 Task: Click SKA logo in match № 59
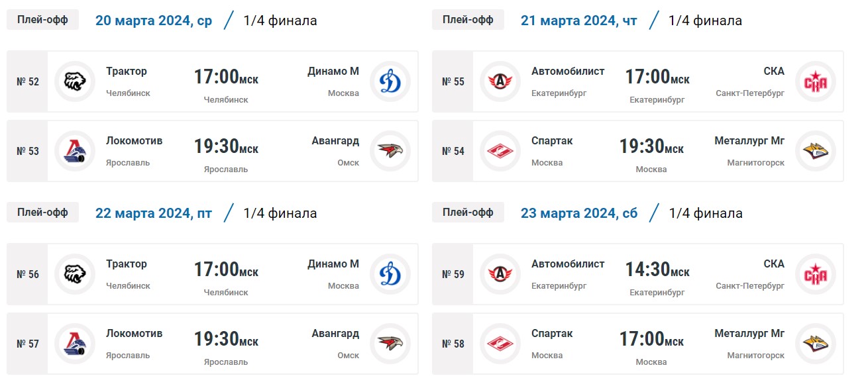coord(816,274)
